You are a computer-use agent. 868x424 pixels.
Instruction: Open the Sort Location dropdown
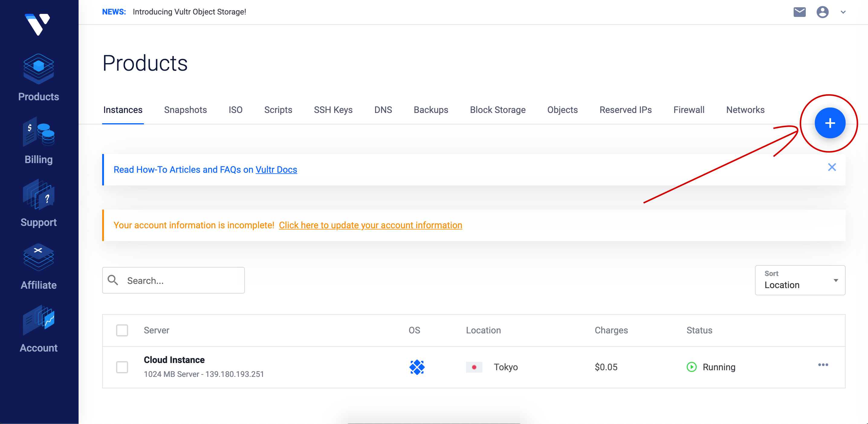[x=800, y=280]
